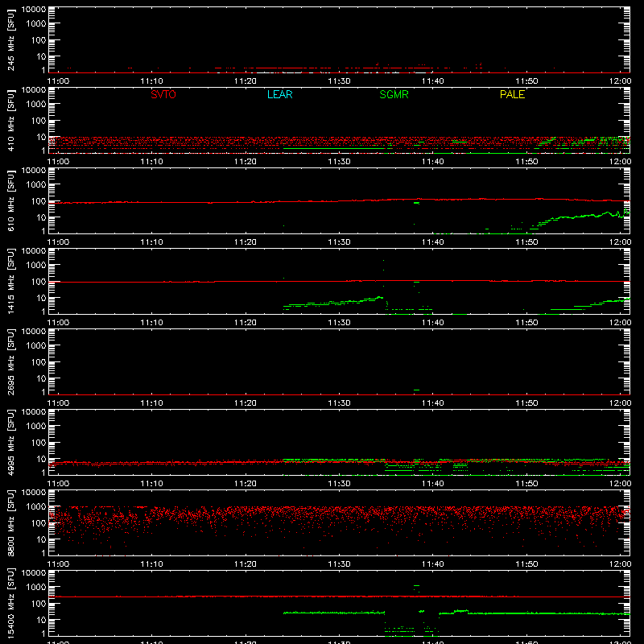Click 11:30 label under the 8800 MHz panel
Image resolution: width=644 pixels, height=644 pixels.
pyautogui.click(x=339, y=564)
